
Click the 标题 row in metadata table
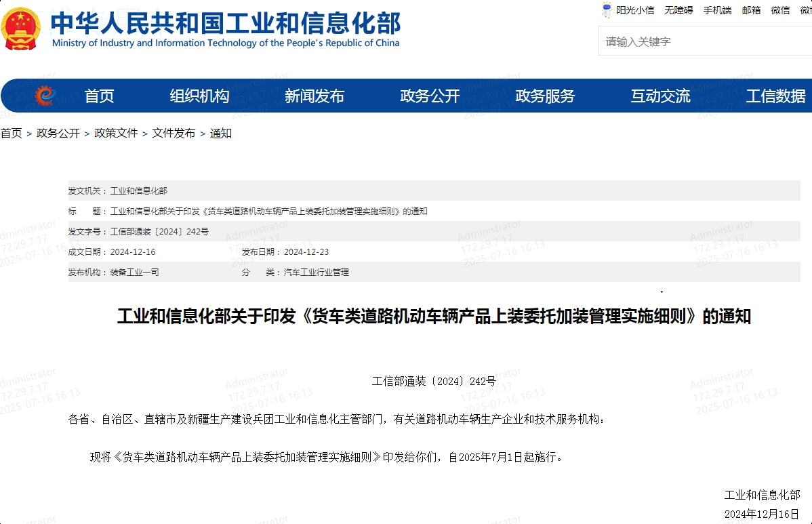coord(434,211)
